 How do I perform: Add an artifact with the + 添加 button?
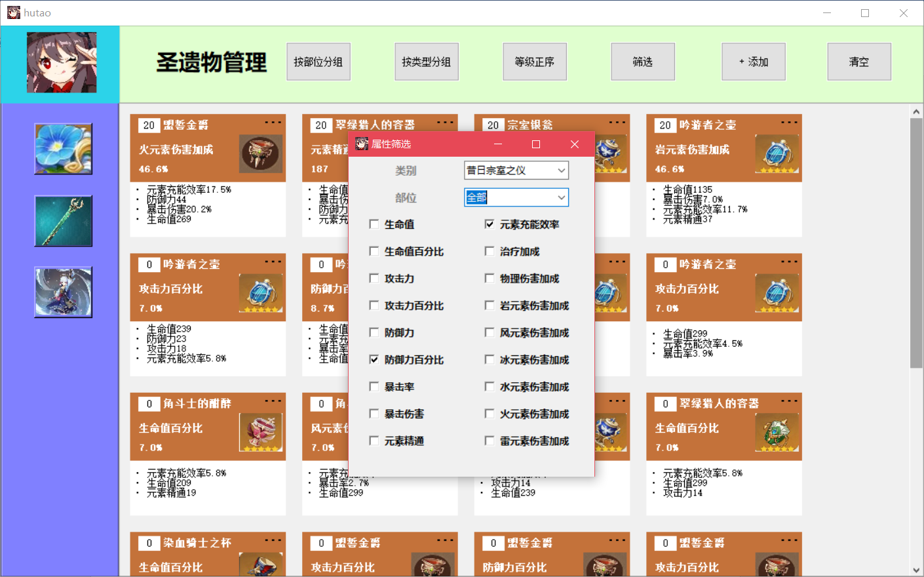(754, 62)
